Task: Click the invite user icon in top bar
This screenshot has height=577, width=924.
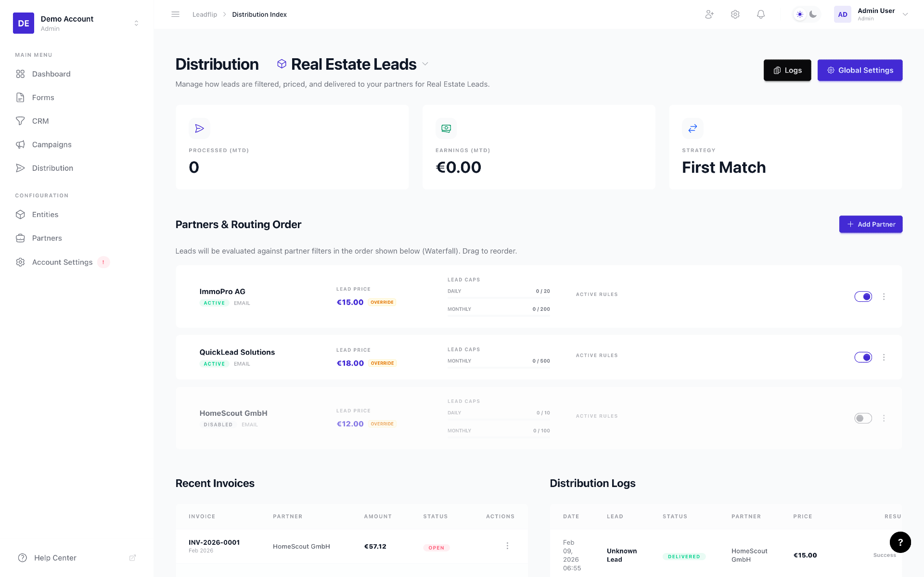Action: pyautogui.click(x=709, y=14)
